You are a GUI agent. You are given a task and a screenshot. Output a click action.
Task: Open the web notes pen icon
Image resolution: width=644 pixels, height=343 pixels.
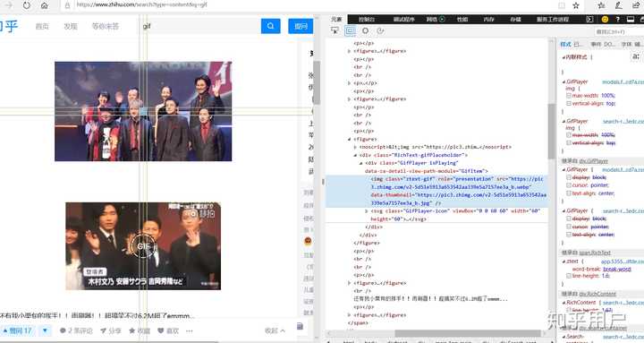[x=619, y=5]
